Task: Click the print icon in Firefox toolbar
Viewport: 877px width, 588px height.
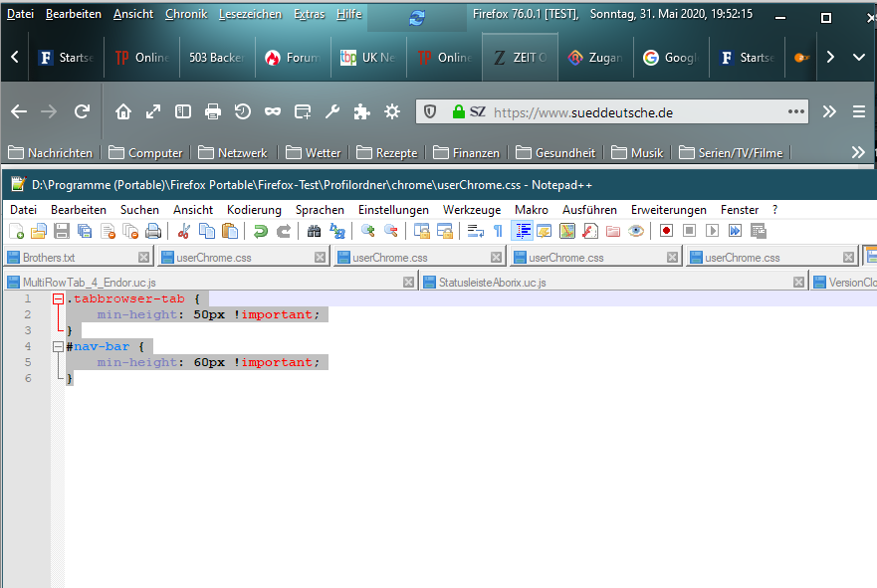Action: [212, 112]
